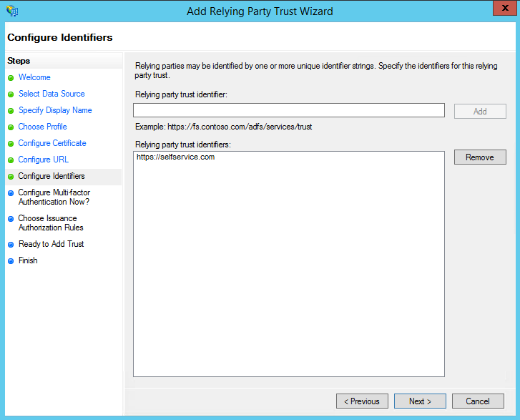Click the blue bullet beside Ready to Add Trust
The height and width of the screenshot is (420, 520).
tap(11, 245)
